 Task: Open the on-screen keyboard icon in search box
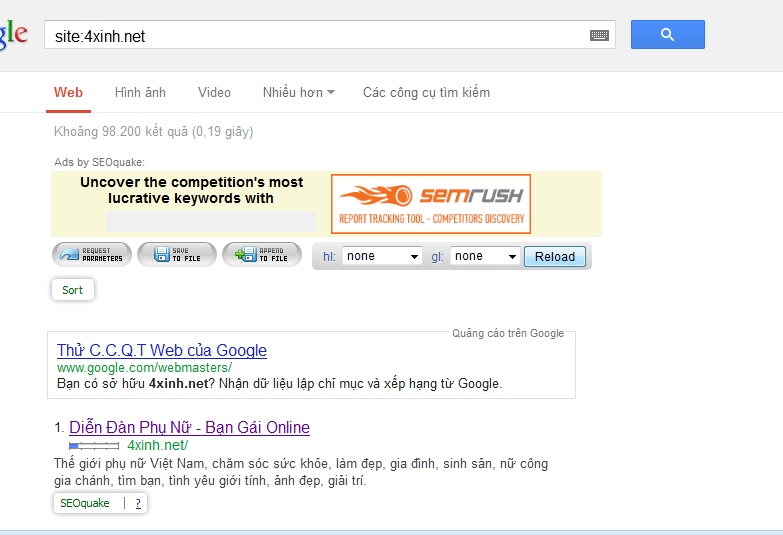(x=599, y=35)
